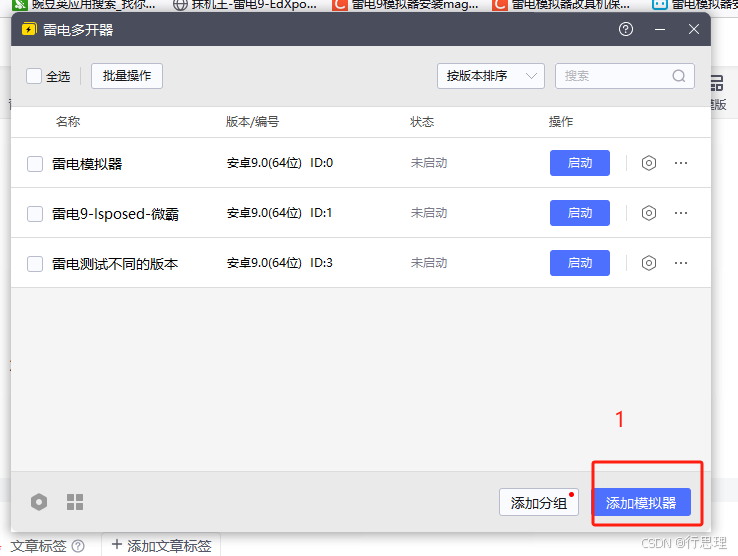Click 未启动 status in 雷电9-lsposed-微霸 row
This screenshot has height=556, width=738.
[x=429, y=213]
